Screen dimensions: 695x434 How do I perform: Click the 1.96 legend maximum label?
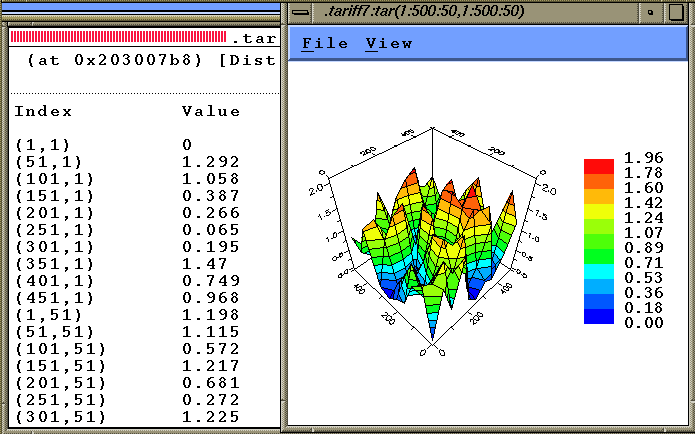coord(642,158)
